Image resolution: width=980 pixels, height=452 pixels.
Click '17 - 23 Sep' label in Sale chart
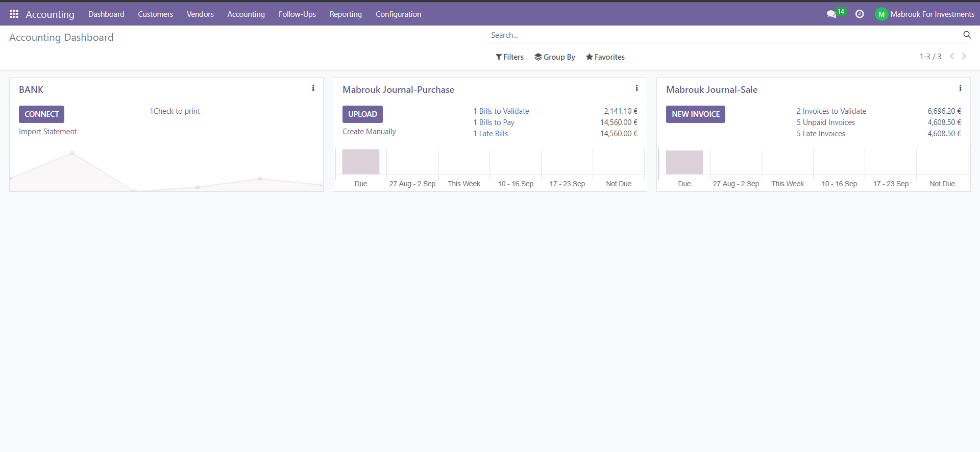891,184
